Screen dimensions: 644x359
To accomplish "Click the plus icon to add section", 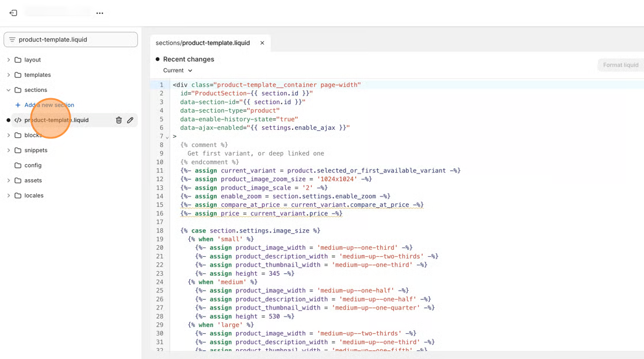I will click(x=18, y=105).
